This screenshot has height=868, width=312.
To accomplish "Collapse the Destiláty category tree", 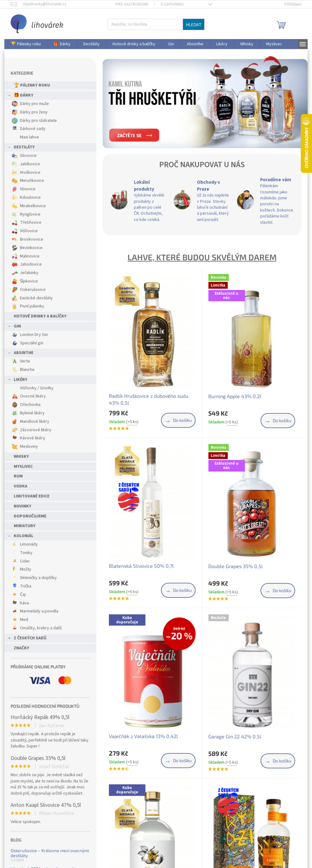I will (x=9, y=147).
